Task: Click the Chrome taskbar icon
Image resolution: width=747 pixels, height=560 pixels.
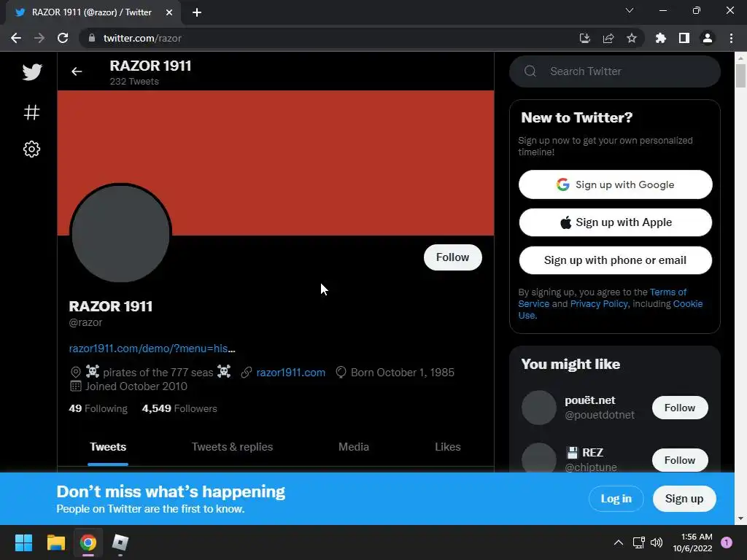Action: [88, 542]
